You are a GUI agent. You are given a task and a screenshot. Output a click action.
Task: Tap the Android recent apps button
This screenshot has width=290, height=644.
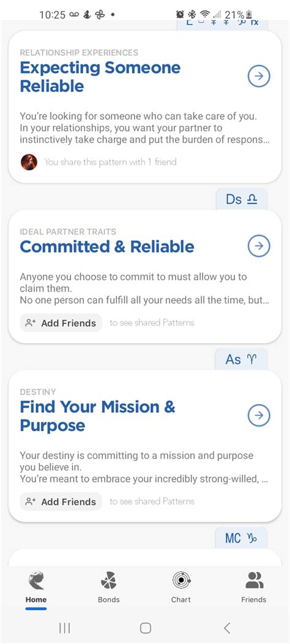64,627
